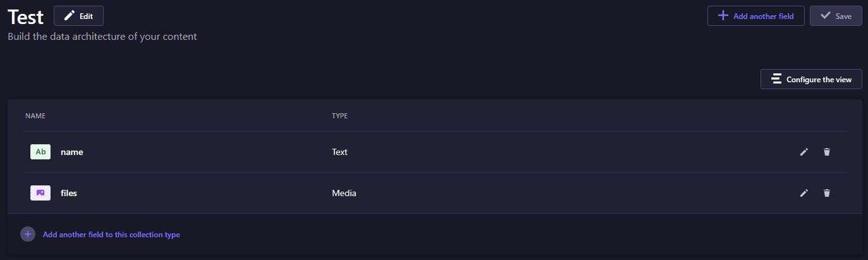Image resolution: width=868 pixels, height=260 pixels.
Task: Click the trash icon in the files row
Action: click(x=827, y=193)
